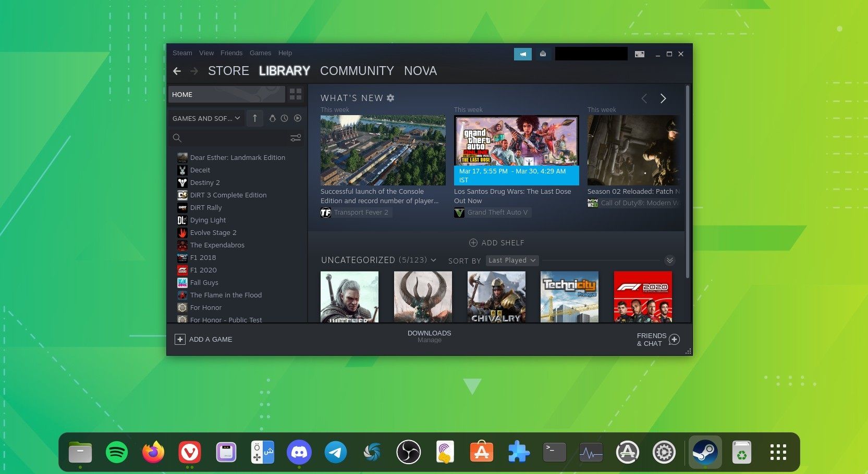The width and height of the screenshot is (868, 474).
Task: Click ADD SHELF to create a shelf
Action: [496, 242]
